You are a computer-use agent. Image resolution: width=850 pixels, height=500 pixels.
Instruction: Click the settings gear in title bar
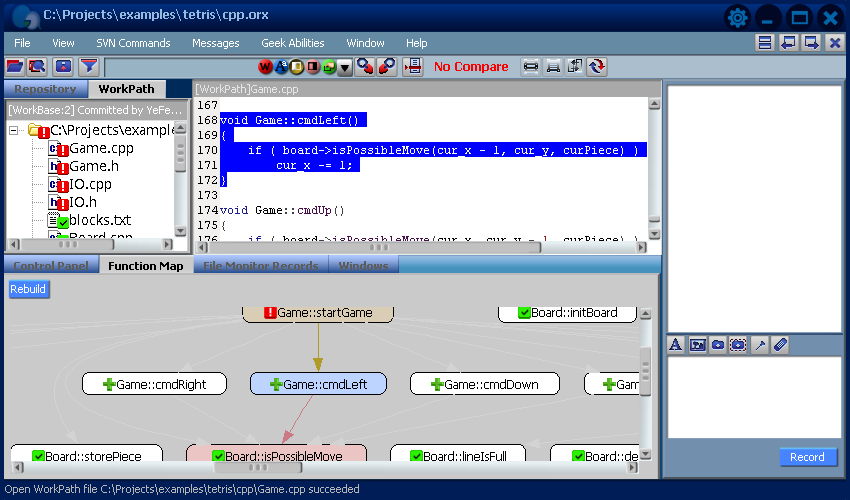pos(738,18)
